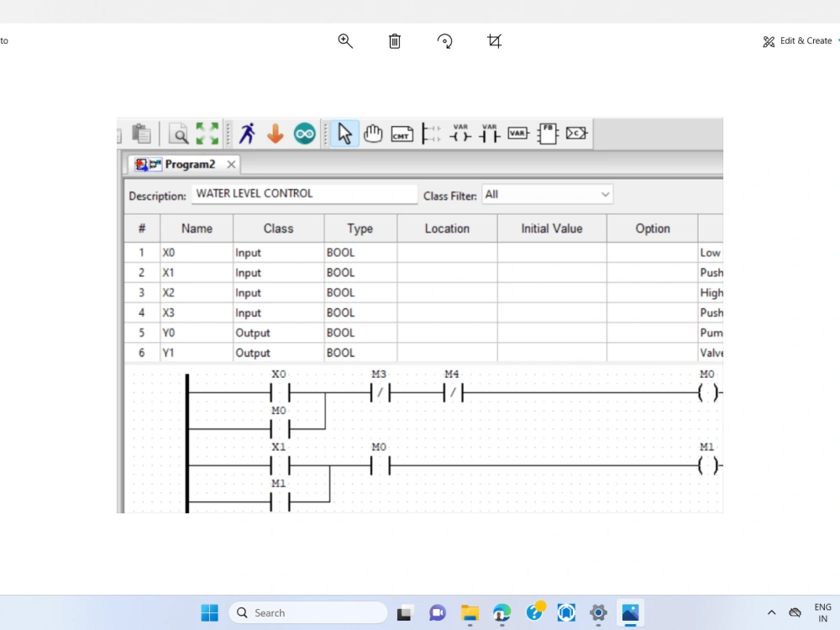The image size is (840, 630).
Task: Delete the image via trash button
Action: [x=394, y=40]
